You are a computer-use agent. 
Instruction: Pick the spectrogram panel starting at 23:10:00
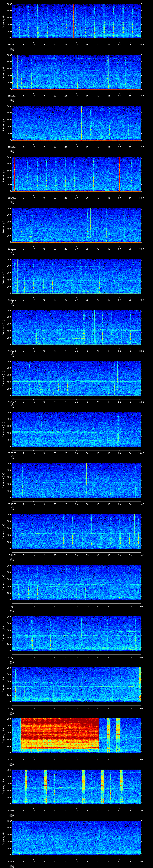click(x=77, y=480)
